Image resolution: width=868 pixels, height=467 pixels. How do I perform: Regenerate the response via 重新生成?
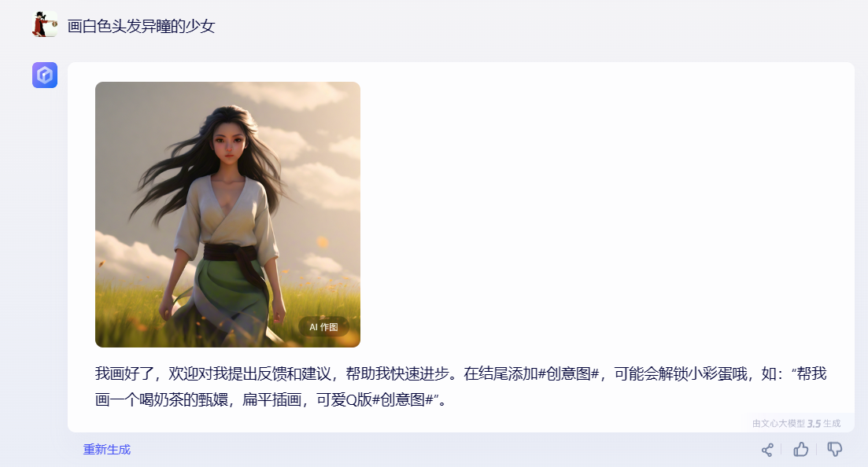point(107,449)
